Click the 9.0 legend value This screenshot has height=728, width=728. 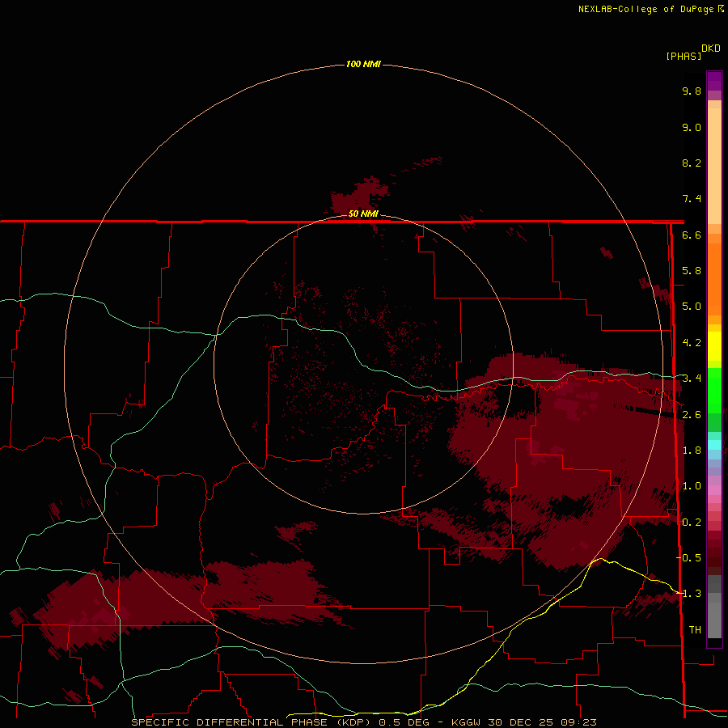(692, 127)
